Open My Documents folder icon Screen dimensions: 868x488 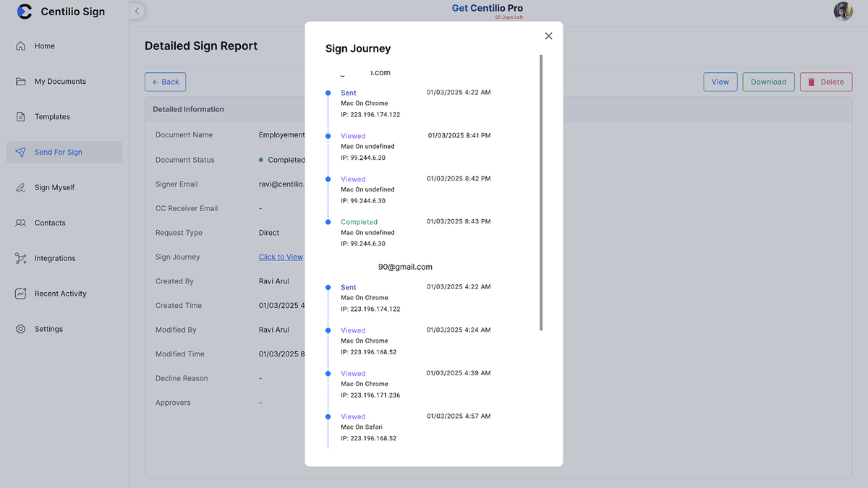[21, 82]
